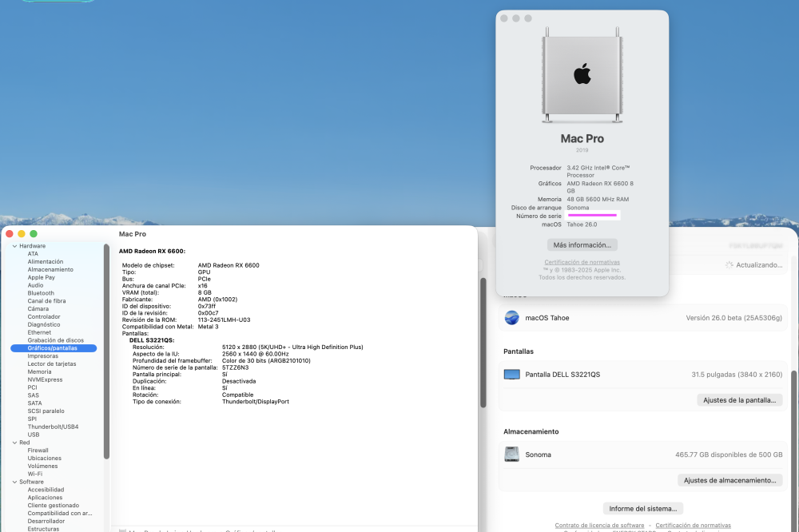This screenshot has height=532, width=799.
Task: Select Alimentación in sidebar
Action: [x=46, y=261]
